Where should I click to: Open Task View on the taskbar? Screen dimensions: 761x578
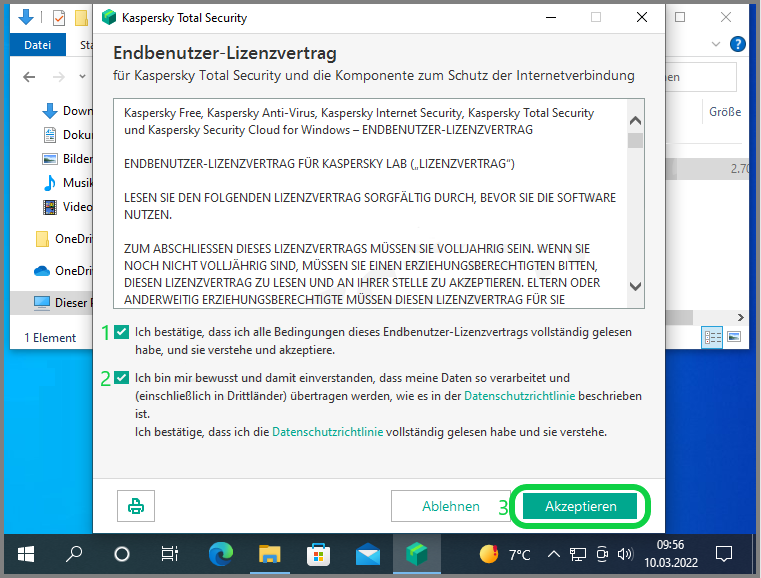point(170,554)
